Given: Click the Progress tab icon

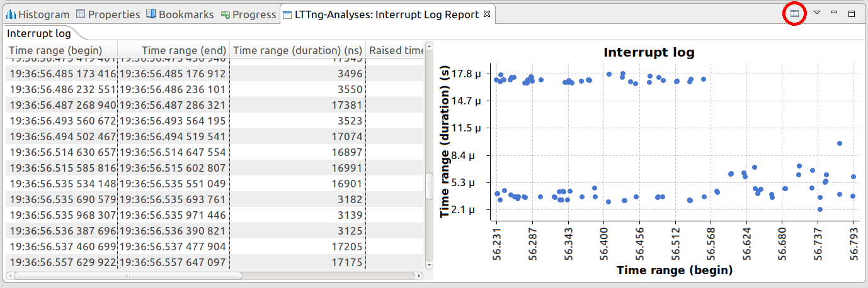Looking at the screenshot, I should pyautogui.click(x=225, y=14).
